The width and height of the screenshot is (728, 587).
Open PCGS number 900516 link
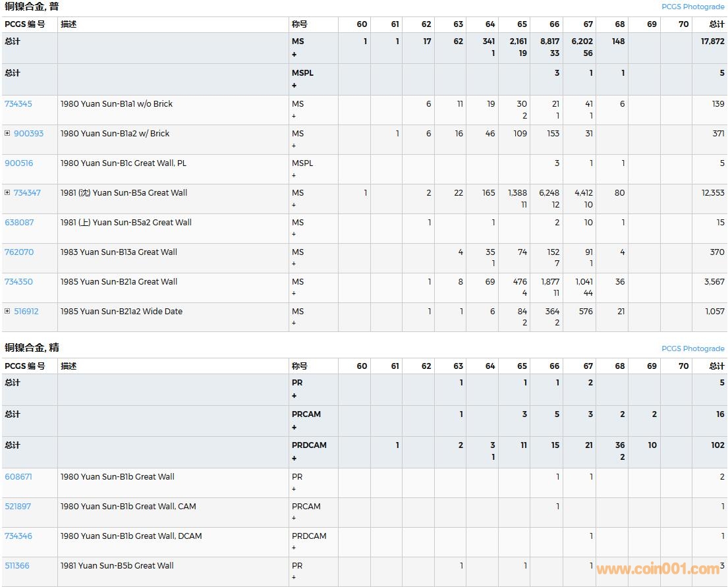pos(18,163)
